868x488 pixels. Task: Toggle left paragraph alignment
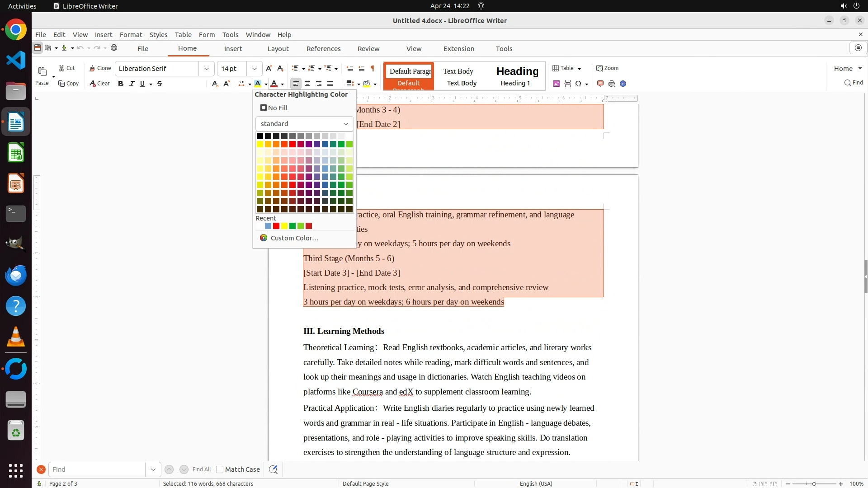296,84
